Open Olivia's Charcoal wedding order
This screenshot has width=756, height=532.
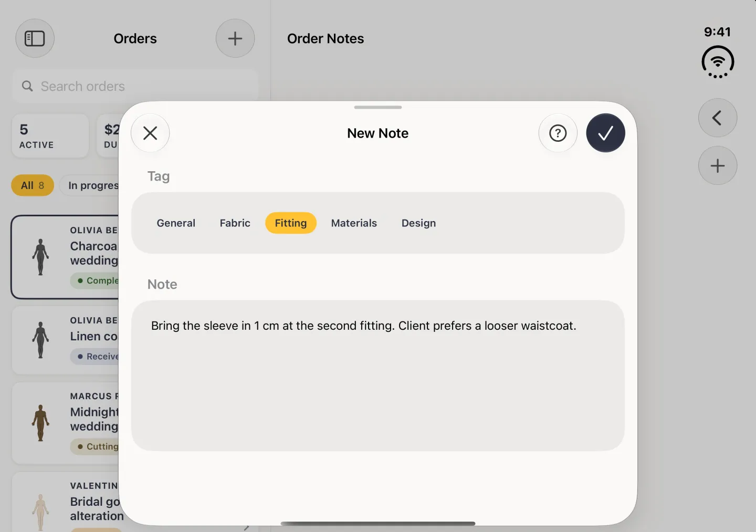pyautogui.click(x=65, y=257)
